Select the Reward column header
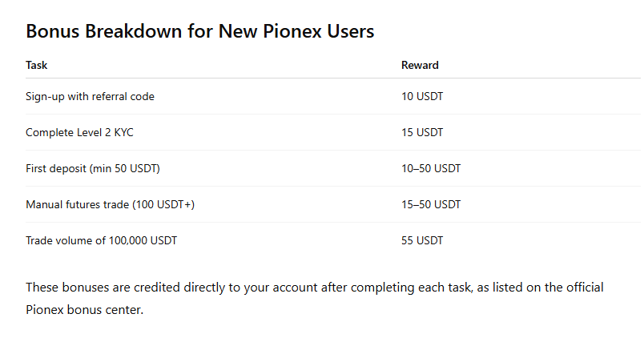This screenshot has width=644, height=338. (420, 65)
